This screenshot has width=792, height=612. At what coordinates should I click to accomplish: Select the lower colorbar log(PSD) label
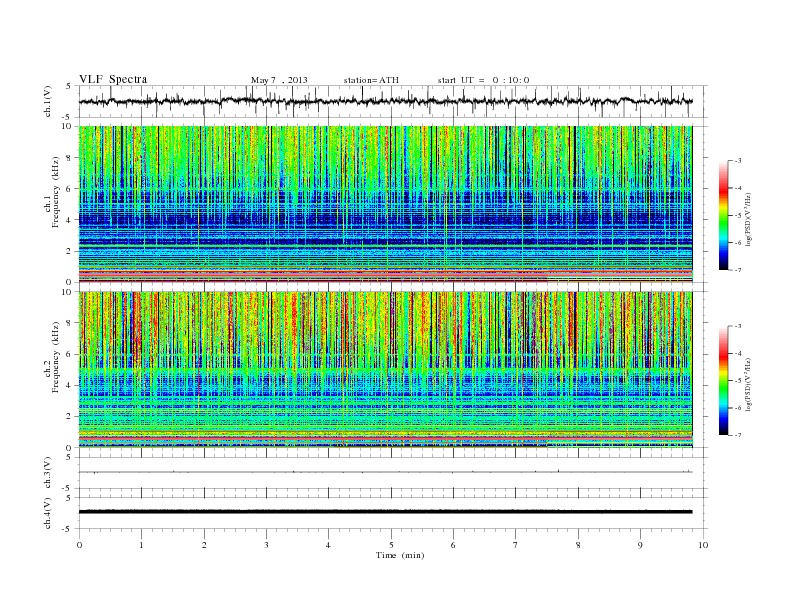click(x=749, y=384)
